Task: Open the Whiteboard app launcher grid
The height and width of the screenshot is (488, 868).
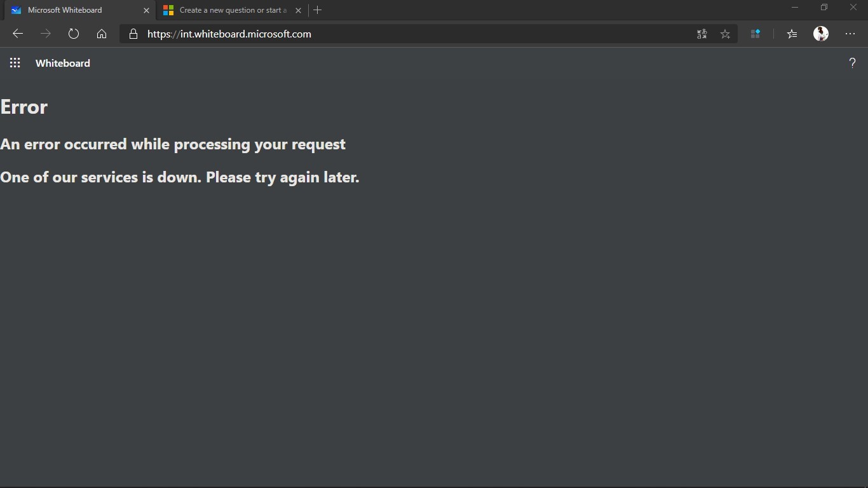Action: [15, 63]
